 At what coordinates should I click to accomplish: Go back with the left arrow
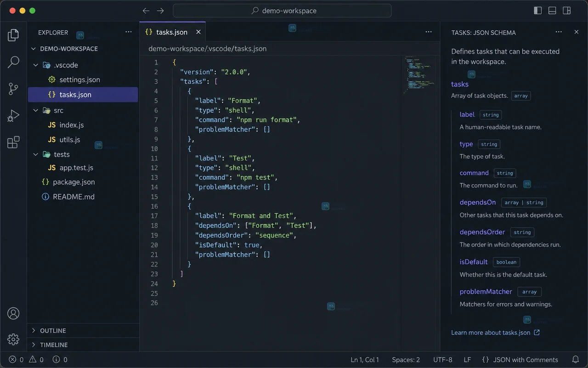pos(146,11)
